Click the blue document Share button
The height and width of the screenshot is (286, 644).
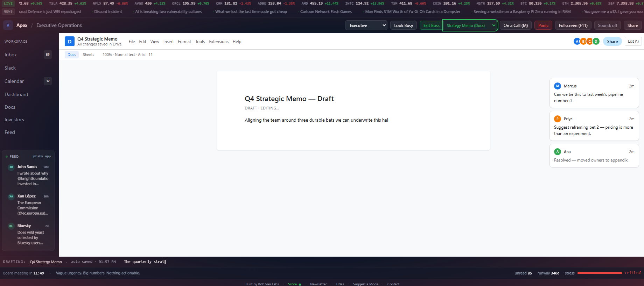(612, 42)
